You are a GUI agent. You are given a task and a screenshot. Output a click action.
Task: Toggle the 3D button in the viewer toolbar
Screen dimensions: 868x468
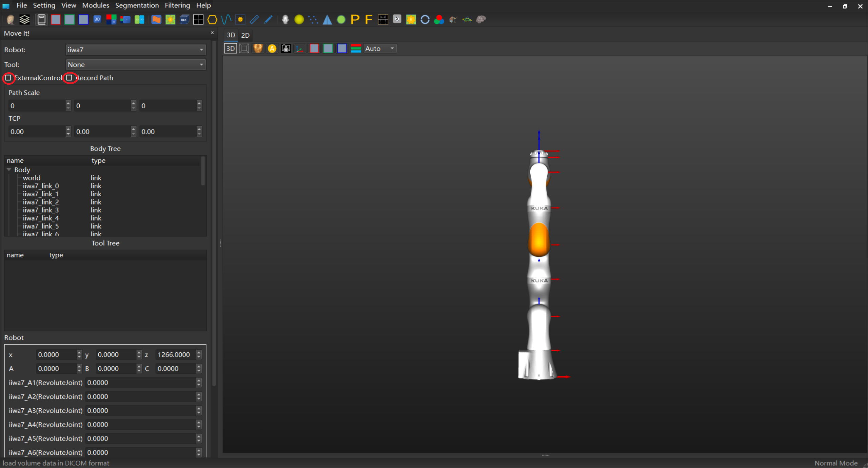tap(231, 48)
